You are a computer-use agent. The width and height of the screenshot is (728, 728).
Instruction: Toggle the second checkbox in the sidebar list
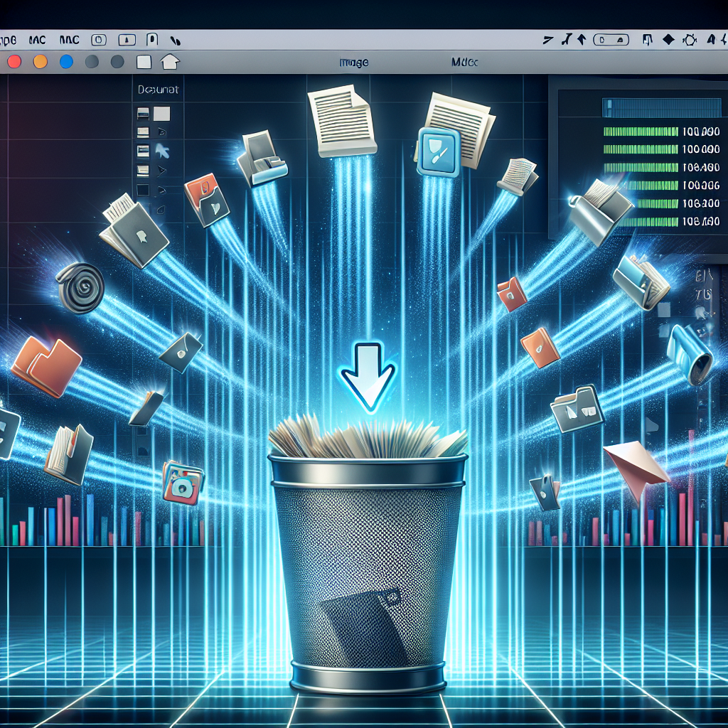[x=143, y=132]
